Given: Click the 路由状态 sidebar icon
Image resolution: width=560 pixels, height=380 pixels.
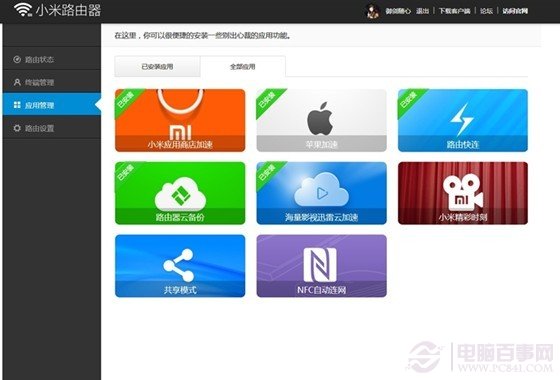Looking at the screenshot, I should click(x=17, y=59).
